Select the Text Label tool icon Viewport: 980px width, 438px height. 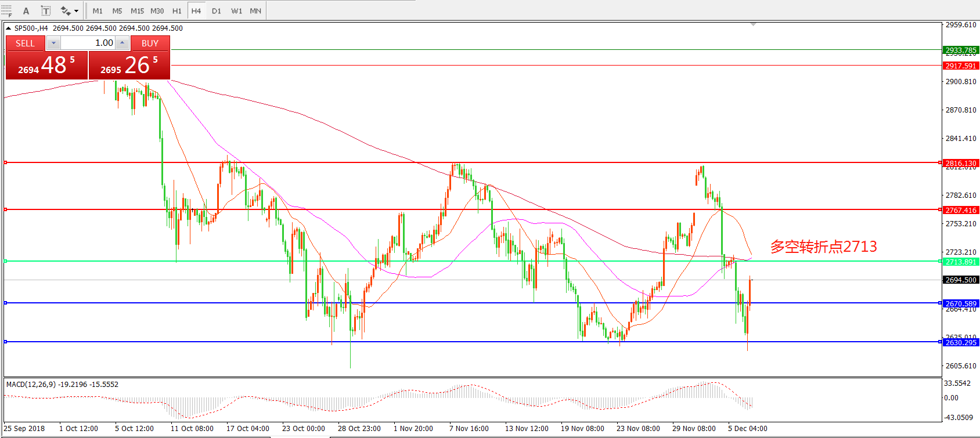pyautogui.click(x=46, y=10)
